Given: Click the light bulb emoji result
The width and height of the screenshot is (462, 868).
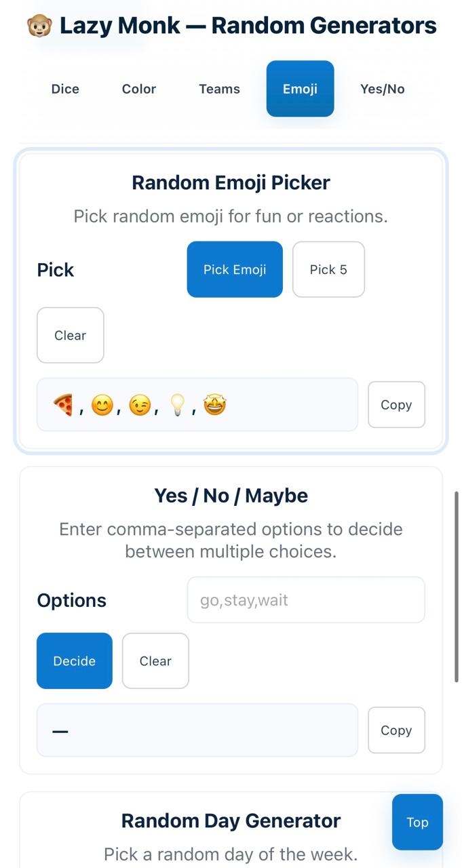Looking at the screenshot, I should pyautogui.click(x=177, y=406).
